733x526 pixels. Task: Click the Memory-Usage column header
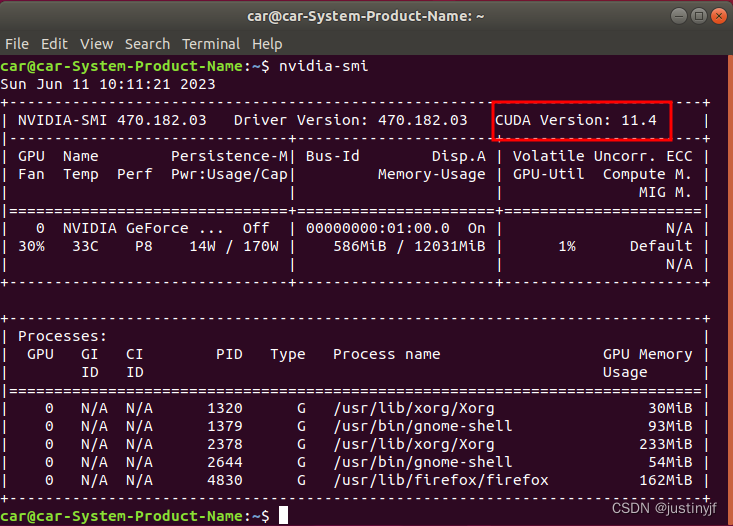click(x=431, y=174)
